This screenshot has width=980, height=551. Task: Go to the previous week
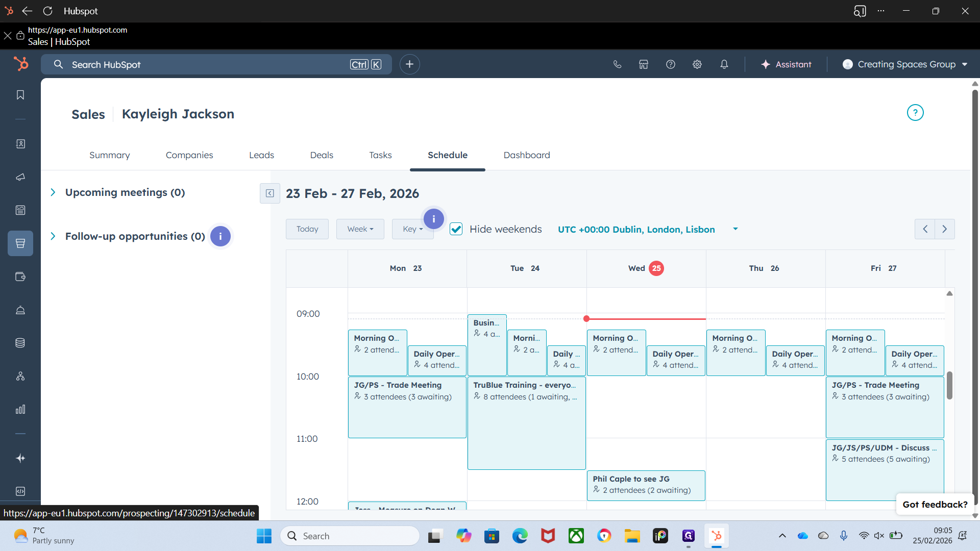(925, 229)
